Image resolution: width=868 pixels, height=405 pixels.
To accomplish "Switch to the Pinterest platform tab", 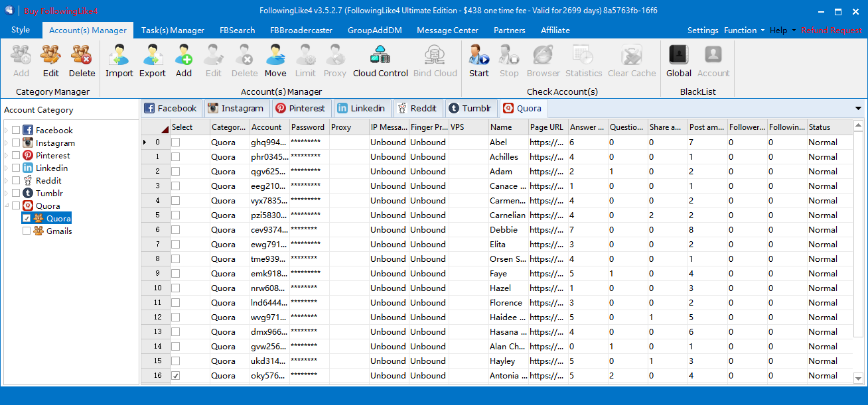I will tap(300, 108).
